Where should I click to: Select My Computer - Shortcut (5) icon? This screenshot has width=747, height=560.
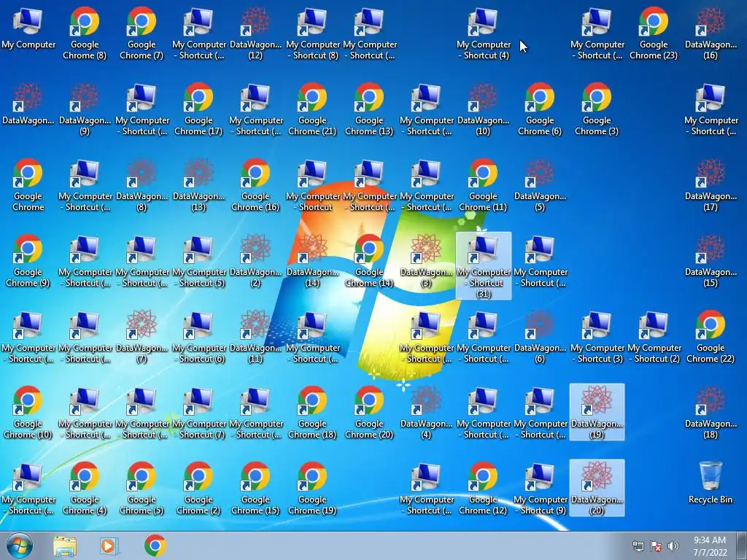(198, 261)
